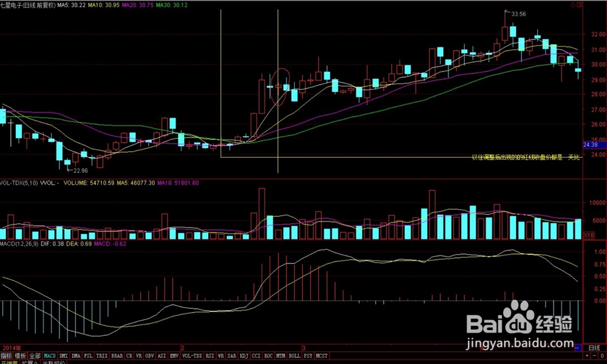Switch to the DMA indicator
The height and width of the screenshot is (364, 607).
point(76,356)
